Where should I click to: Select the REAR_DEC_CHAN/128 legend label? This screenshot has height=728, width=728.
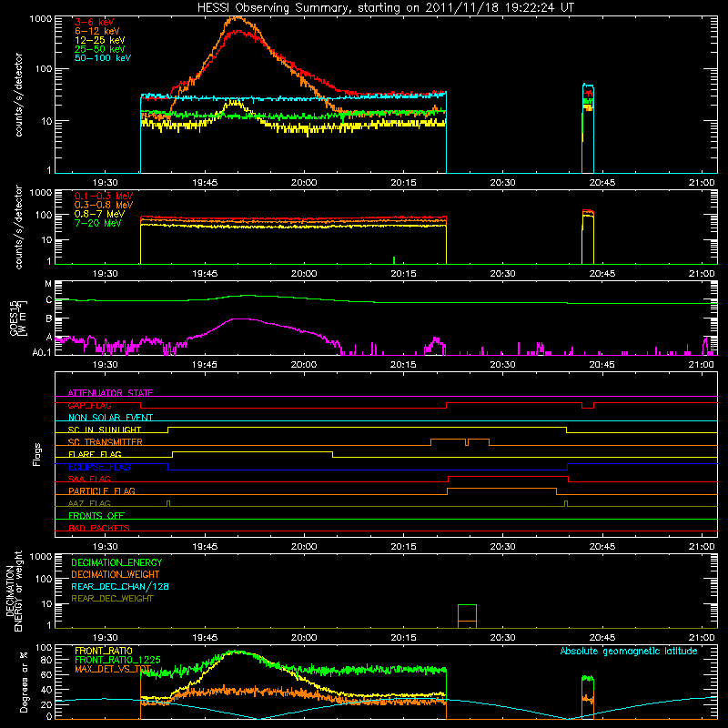coord(120,587)
